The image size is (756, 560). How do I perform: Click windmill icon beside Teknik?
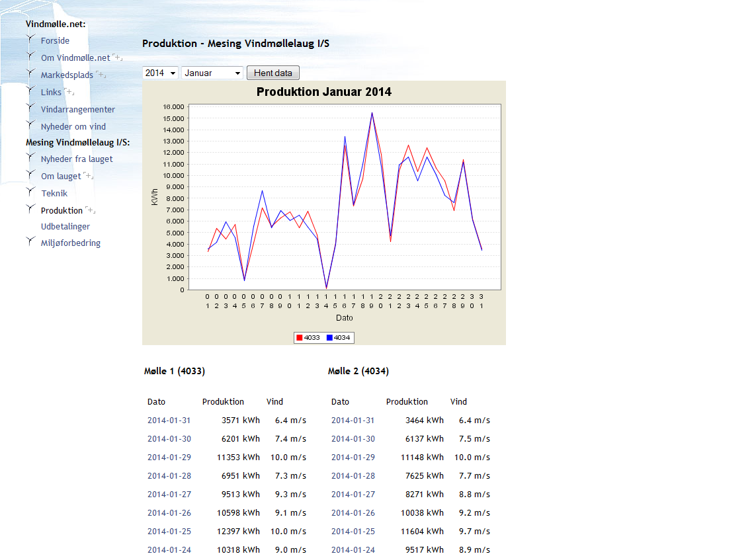(x=30, y=192)
